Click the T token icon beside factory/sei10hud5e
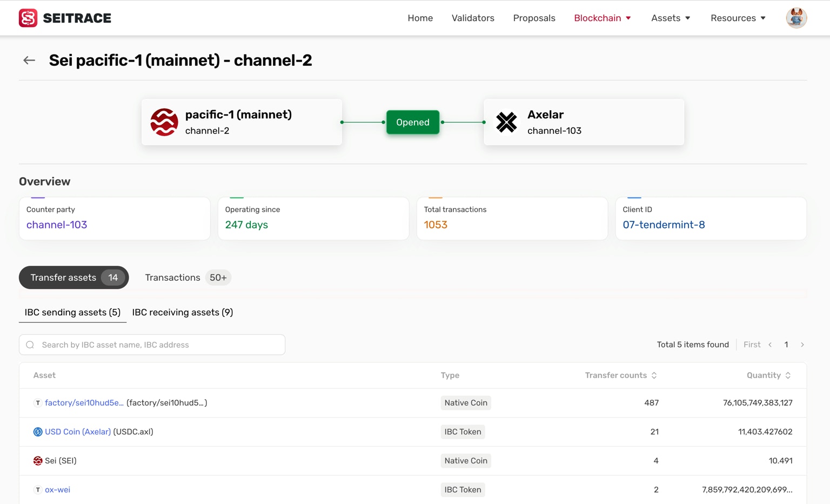This screenshot has width=830, height=504. point(38,402)
